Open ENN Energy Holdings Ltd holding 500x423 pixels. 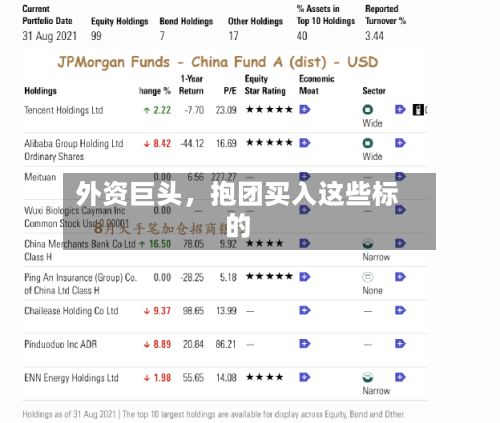[71, 378]
